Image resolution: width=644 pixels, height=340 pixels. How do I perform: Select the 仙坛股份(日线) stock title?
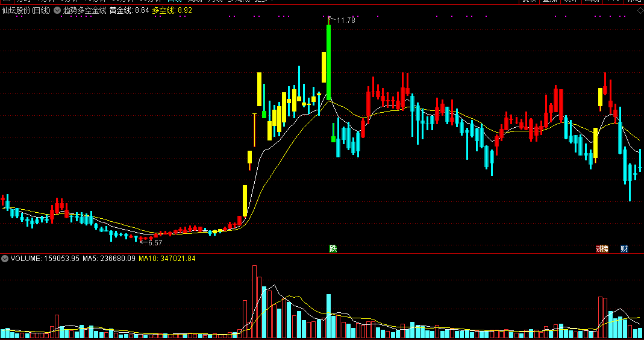(x=27, y=11)
